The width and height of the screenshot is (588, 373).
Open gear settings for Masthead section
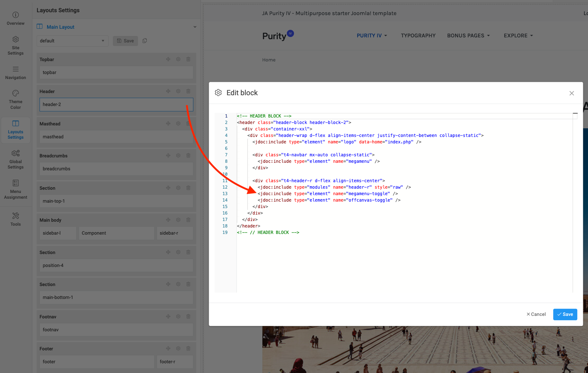tap(178, 124)
